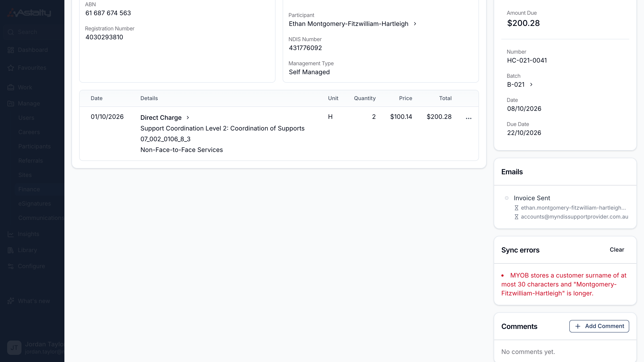
Task: Click the Work briefcase icon
Action: coord(11,87)
